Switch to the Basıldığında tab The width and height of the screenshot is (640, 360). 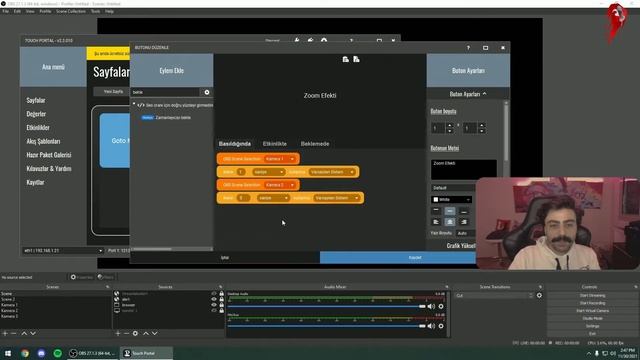[235, 144]
